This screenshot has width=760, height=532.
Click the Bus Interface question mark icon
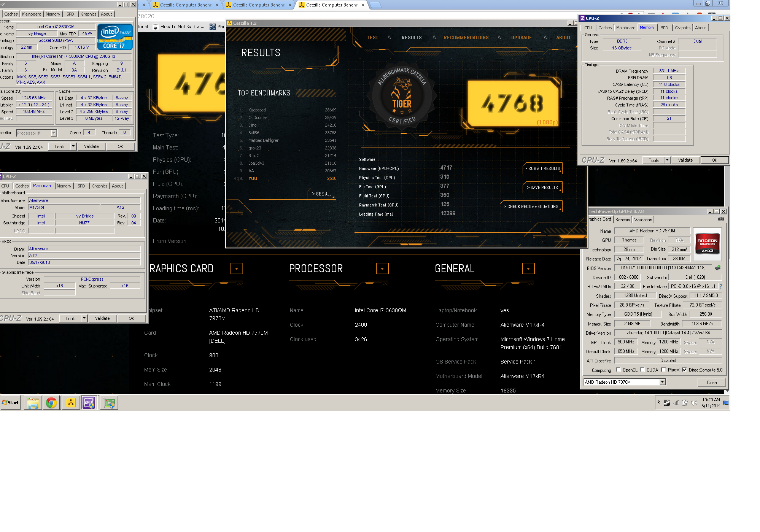coord(720,286)
